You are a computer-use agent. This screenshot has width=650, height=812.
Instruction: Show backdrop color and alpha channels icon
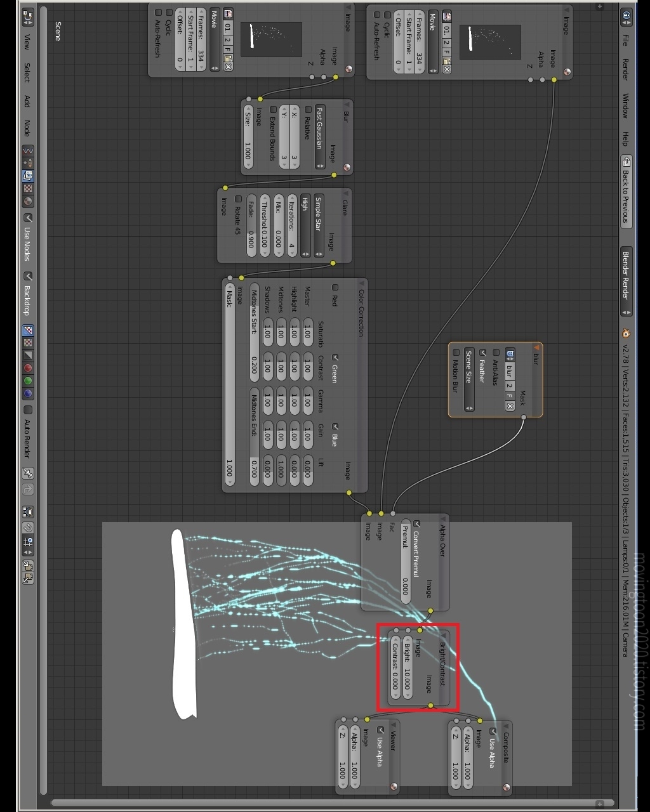pyautogui.click(x=28, y=331)
